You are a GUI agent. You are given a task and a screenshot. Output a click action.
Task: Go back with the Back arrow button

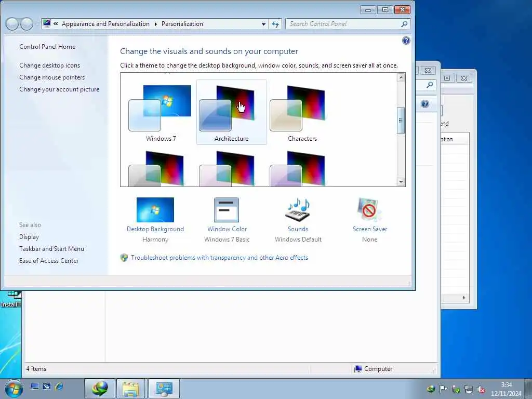tap(12, 24)
